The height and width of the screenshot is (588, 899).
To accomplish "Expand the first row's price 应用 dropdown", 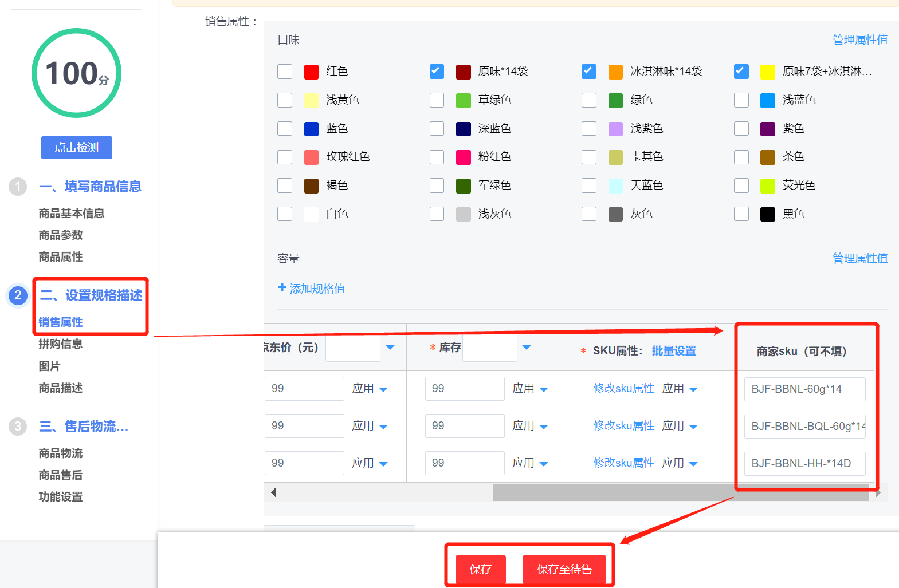I will click(383, 389).
